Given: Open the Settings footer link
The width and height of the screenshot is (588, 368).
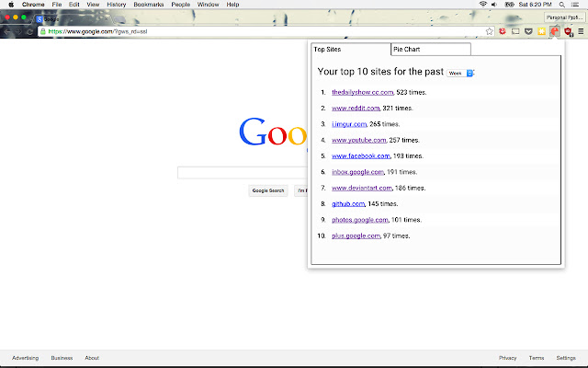Looking at the screenshot, I should (x=566, y=358).
